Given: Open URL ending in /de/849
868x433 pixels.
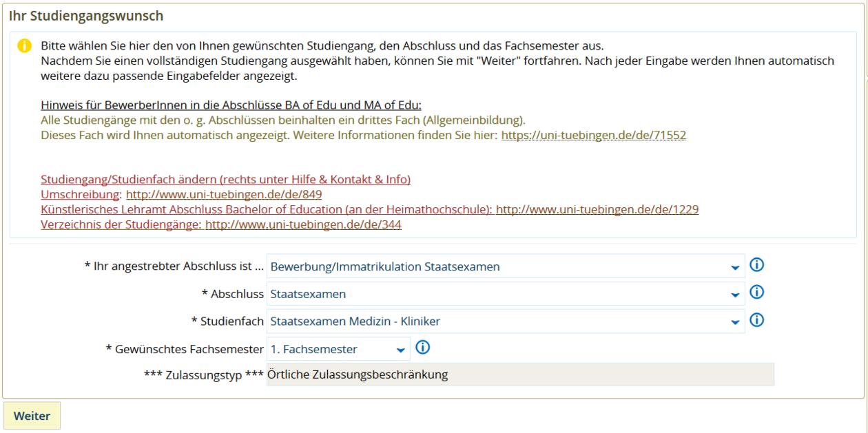Looking at the screenshot, I should [223, 195].
